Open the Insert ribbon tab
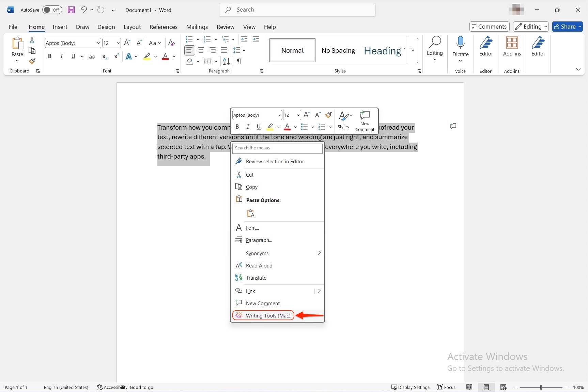 pyautogui.click(x=60, y=27)
